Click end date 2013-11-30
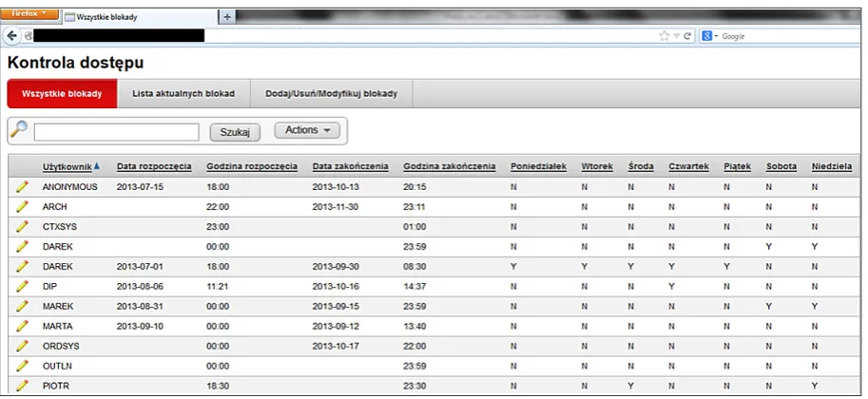The width and height of the screenshot is (868, 399). (336, 207)
